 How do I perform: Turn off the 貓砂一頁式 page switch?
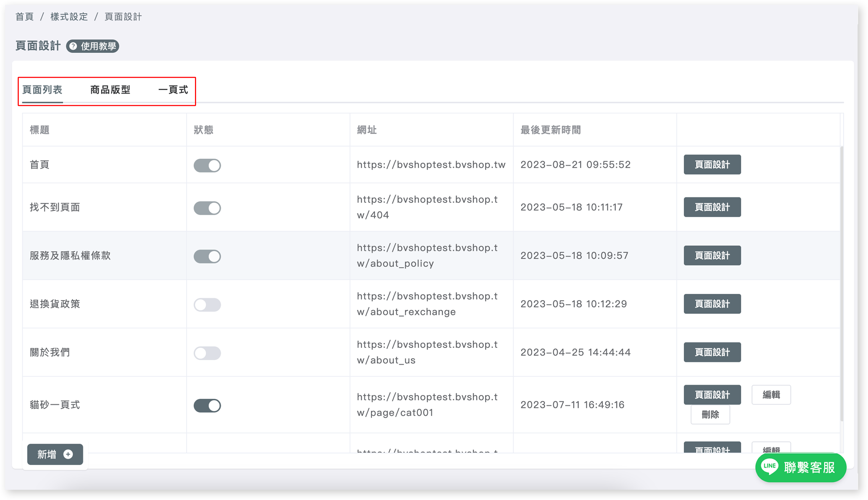[207, 406]
